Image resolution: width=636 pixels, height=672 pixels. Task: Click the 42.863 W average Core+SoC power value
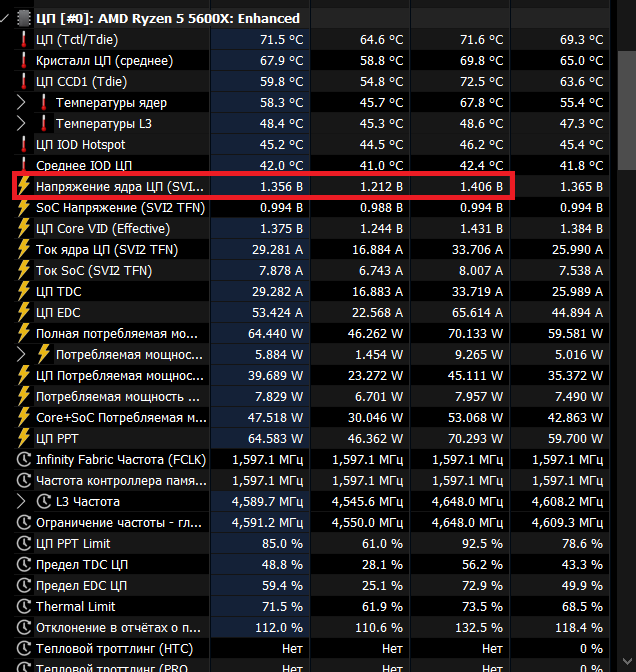pos(576,417)
